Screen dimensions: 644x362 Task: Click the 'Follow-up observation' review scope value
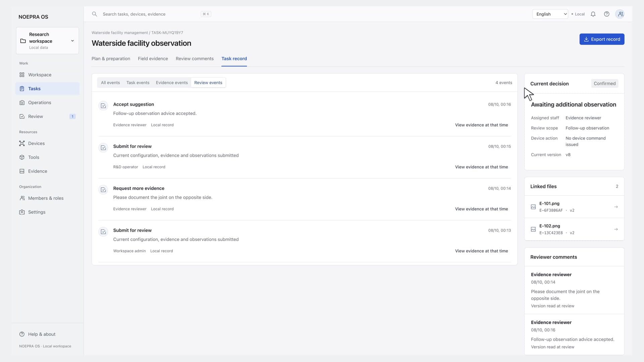coord(587,128)
